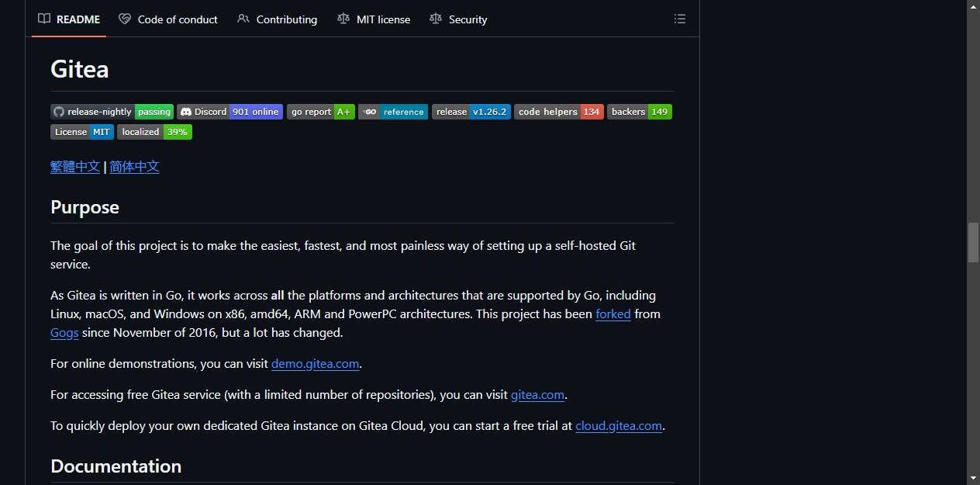Open the release v1.26.2 badge
The height and width of the screenshot is (485, 980).
471,112
